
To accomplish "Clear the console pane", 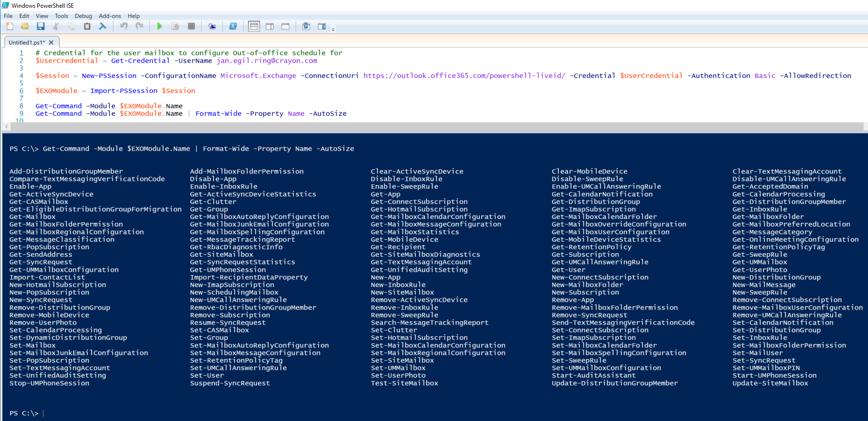I will (x=103, y=26).
